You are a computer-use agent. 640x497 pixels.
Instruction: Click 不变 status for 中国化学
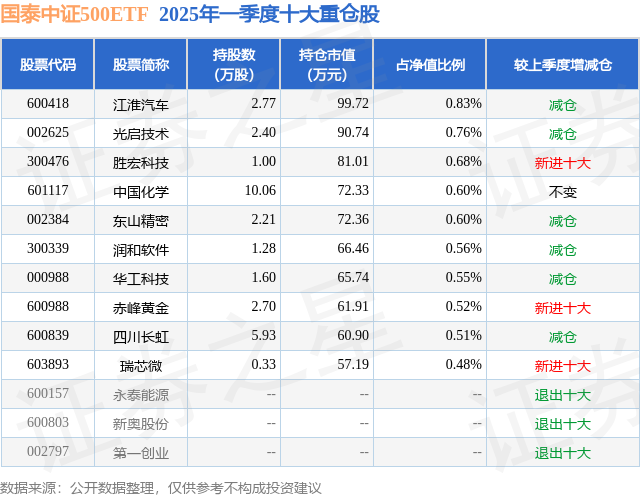(x=563, y=192)
